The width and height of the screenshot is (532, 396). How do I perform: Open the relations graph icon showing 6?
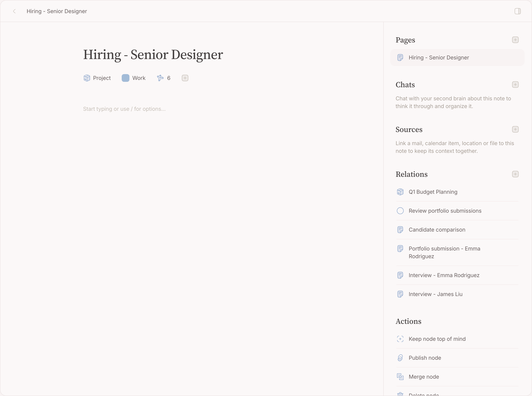click(160, 78)
